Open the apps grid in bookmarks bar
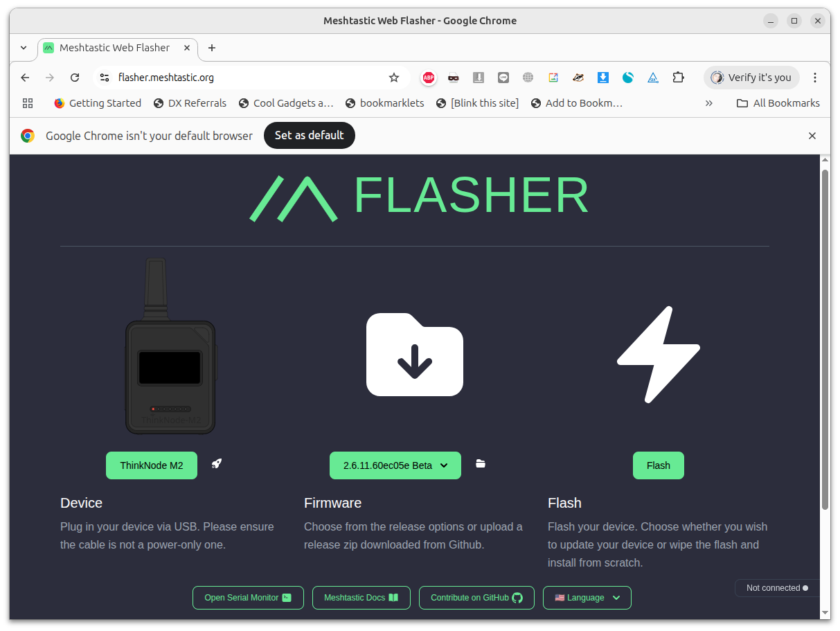Screen dimensions: 840x631 (x=28, y=103)
